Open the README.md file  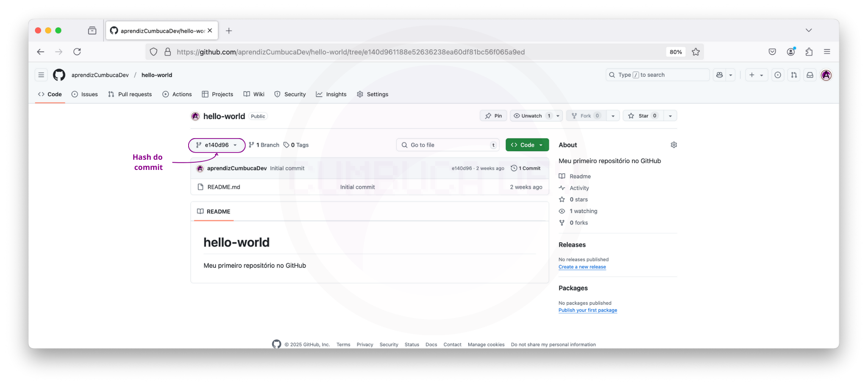click(x=223, y=187)
